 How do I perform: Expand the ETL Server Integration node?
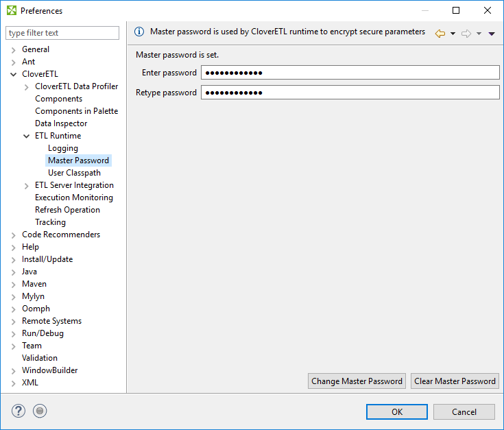[27, 185]
